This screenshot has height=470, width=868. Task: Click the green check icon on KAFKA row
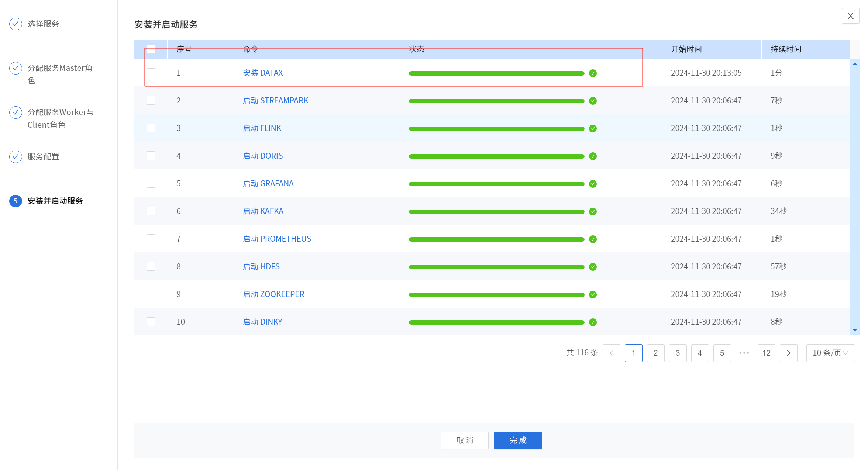(x=593, y=211)
